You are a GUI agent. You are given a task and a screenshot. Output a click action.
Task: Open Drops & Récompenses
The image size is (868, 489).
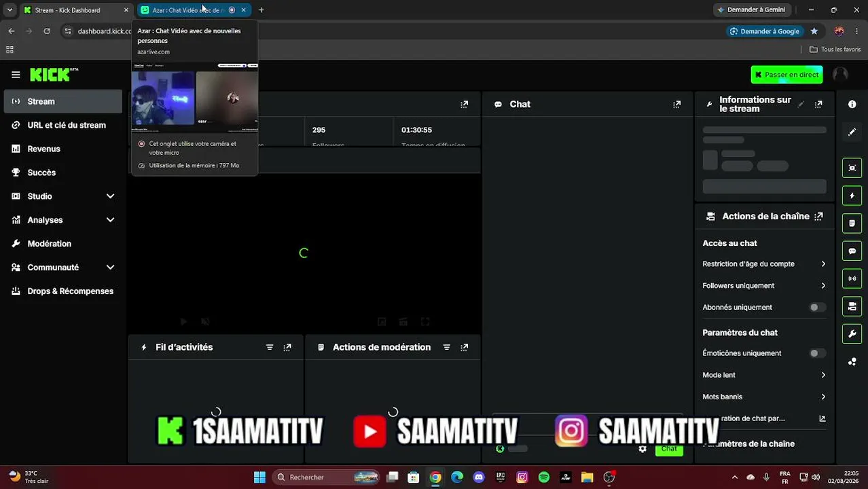click(63, 291)
